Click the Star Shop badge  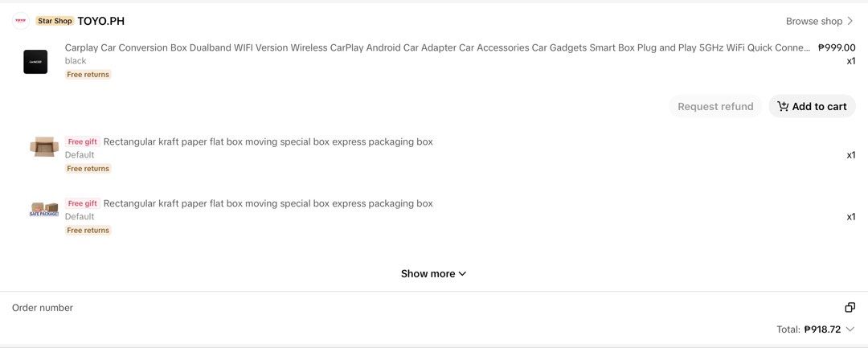[55, 21]
